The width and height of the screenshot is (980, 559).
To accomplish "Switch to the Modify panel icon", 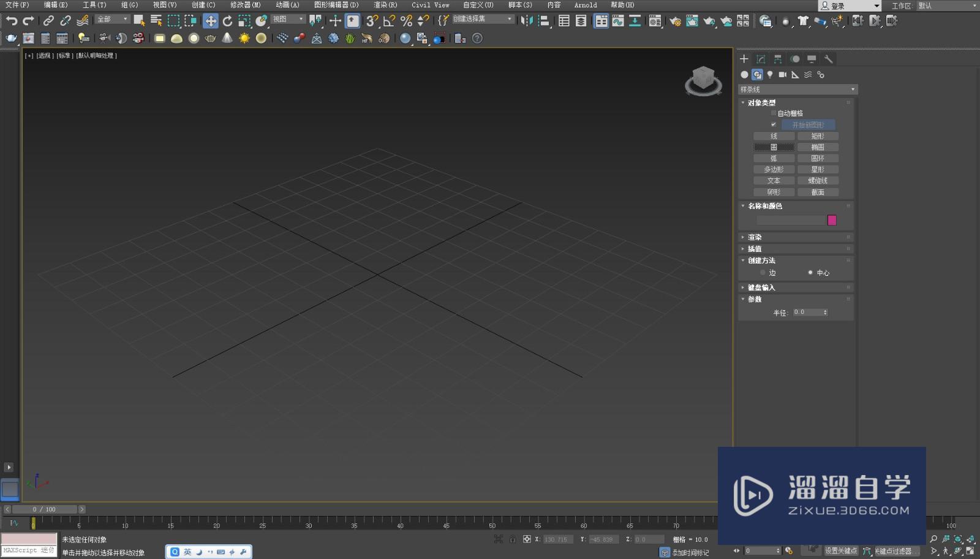I will (x=761, y=59).
